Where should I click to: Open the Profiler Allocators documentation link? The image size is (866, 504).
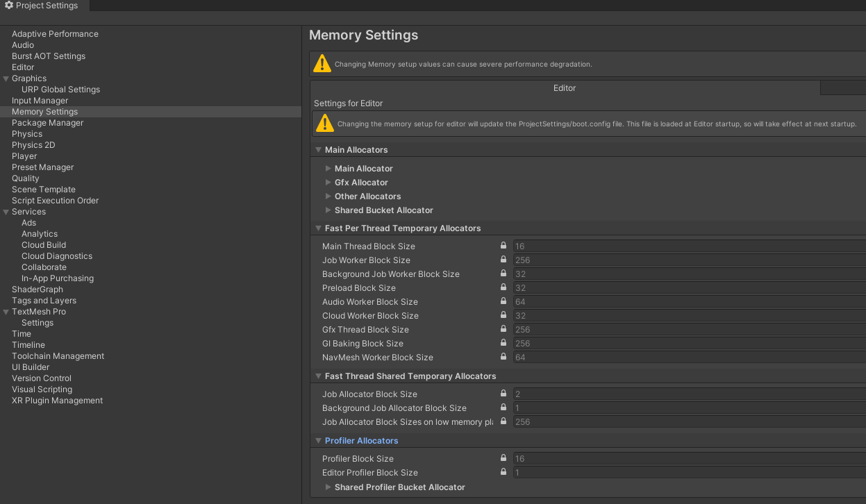click(361, 440)
